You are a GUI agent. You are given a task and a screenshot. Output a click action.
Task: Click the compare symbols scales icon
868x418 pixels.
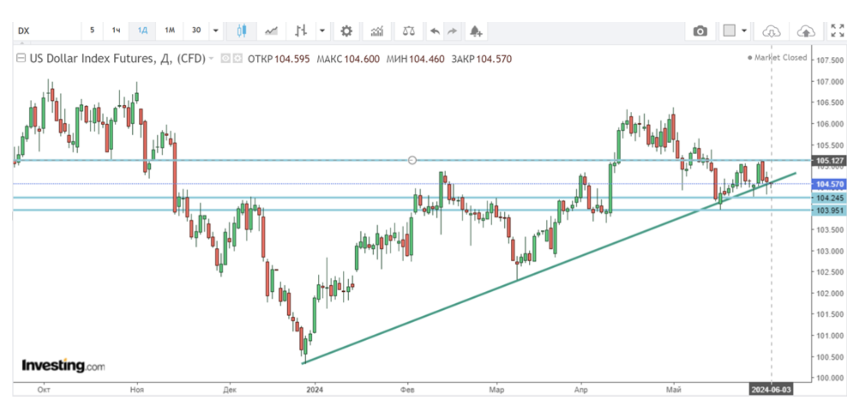coord(409,31)
